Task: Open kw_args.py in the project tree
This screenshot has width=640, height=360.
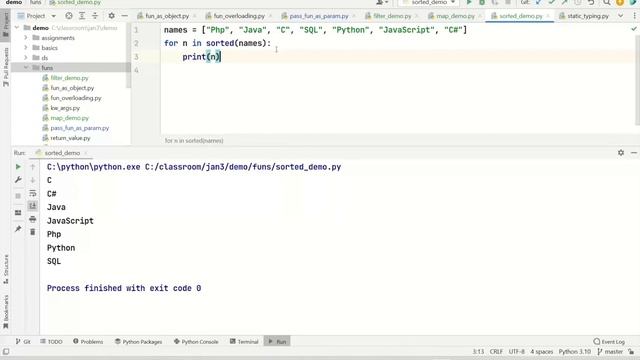Action: [x=65, y=108]
